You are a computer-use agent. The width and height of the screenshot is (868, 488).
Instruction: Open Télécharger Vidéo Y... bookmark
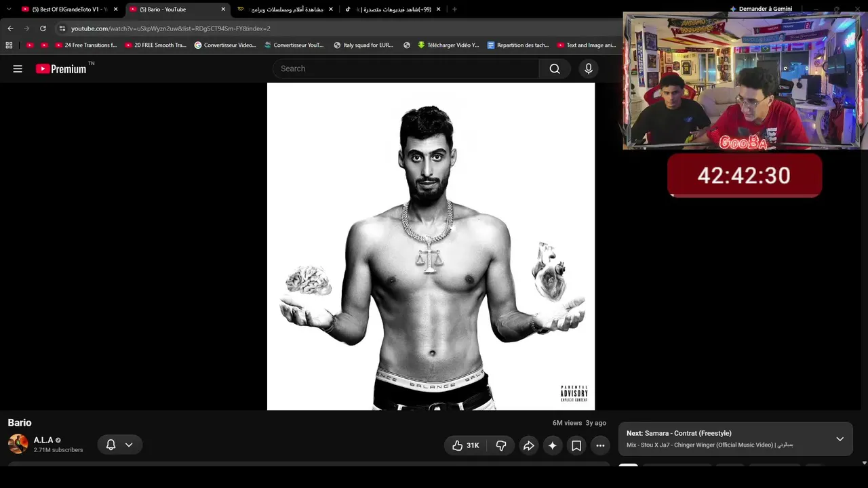pos(448,45)
